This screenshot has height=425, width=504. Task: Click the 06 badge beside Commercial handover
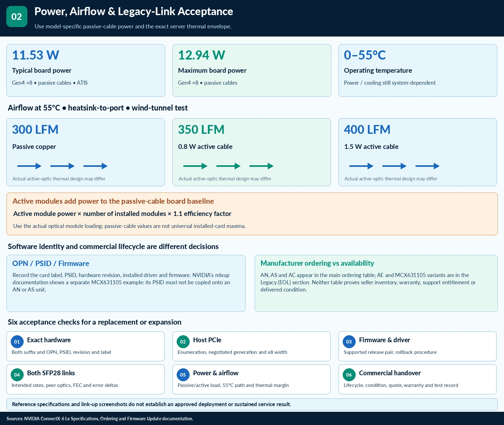pyautogui.click(x=349, y=375)
